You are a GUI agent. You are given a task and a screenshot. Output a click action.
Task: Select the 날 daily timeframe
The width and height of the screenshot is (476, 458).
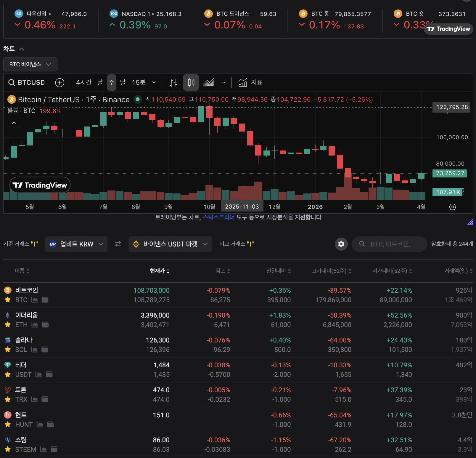pos(100,82)
